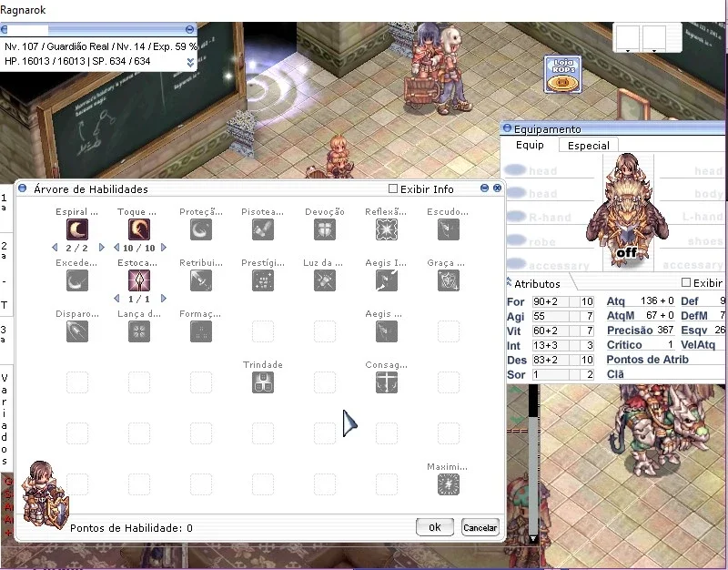
Task: Click the Pisotea... skill icon
Action: [263, 229]
